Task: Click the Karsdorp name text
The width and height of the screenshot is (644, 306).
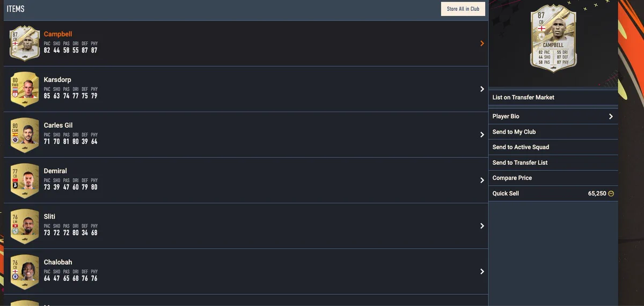Action: pos(57,80)
